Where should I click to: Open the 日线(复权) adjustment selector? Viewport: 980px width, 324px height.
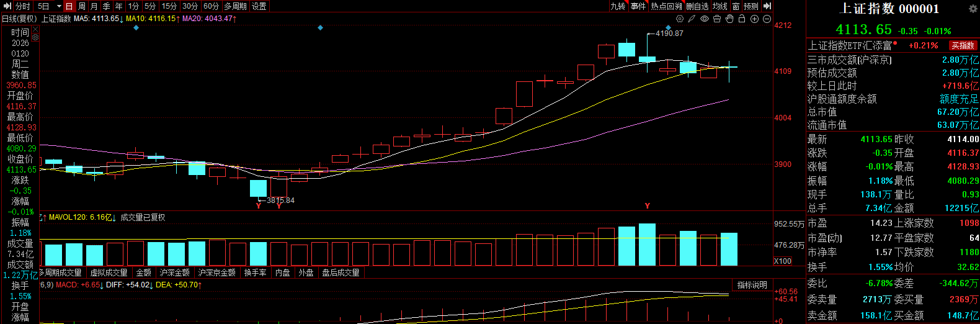(19, 19)
